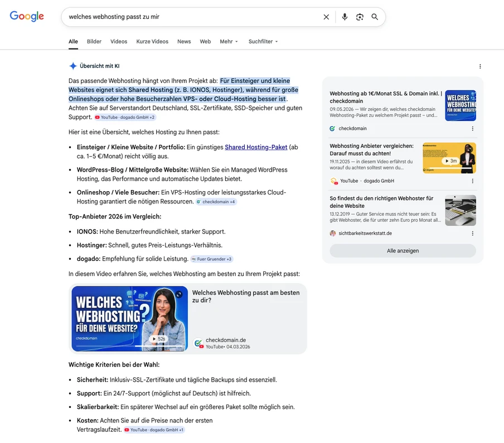Click the checkdomain.de channel name under video
504x443 pixels.
click(226, 340)
